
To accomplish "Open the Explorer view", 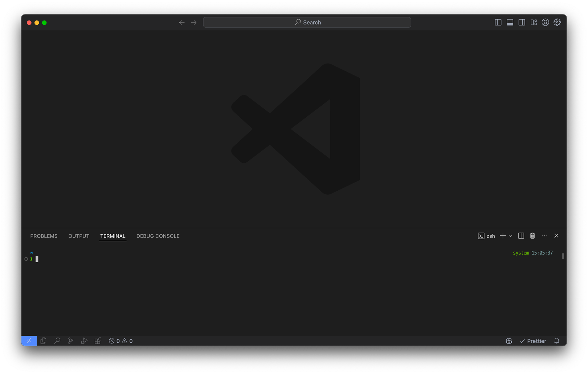I will pyautogui.click(x=43, y=341).
